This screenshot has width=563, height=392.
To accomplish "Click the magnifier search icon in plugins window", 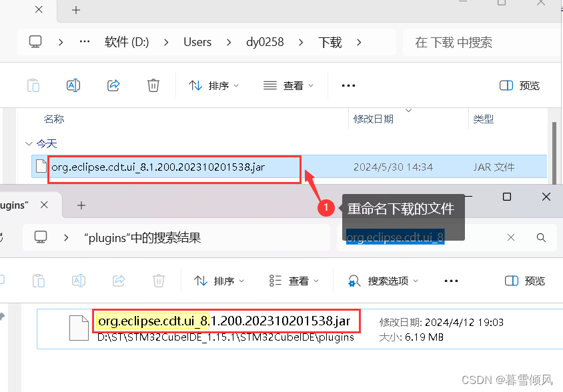I will click(x=541, y=237).
